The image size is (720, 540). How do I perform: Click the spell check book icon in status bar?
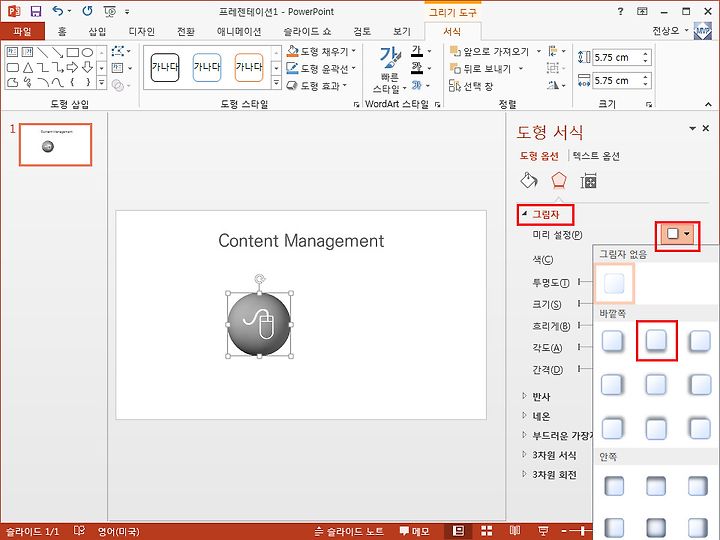click(x=79, y=531)
